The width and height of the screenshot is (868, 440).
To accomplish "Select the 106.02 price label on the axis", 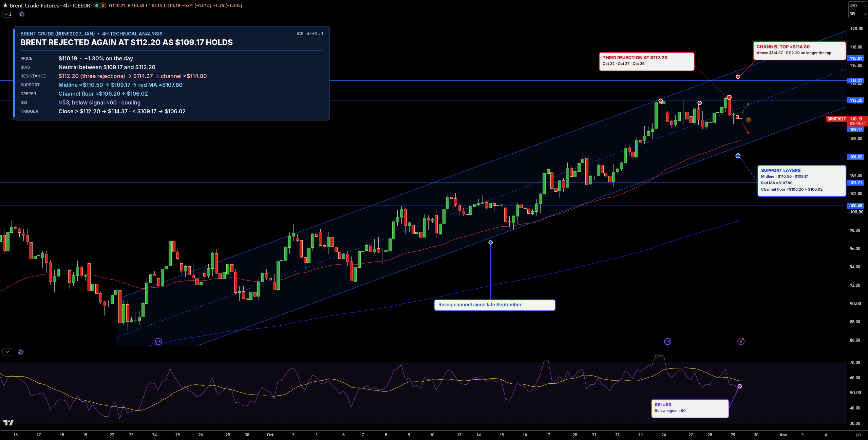I will [x=856, y=157].
